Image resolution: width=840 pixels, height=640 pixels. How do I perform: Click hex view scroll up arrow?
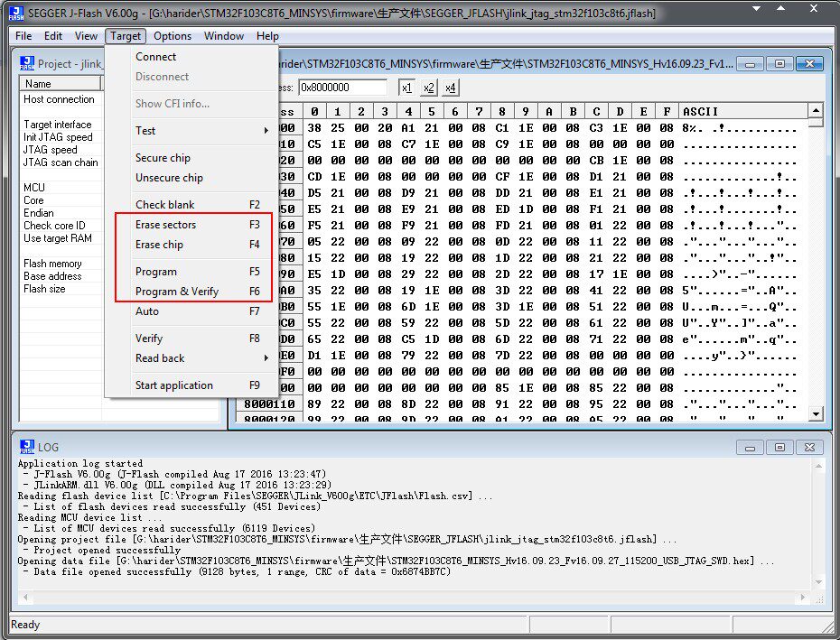coord(816,110)
